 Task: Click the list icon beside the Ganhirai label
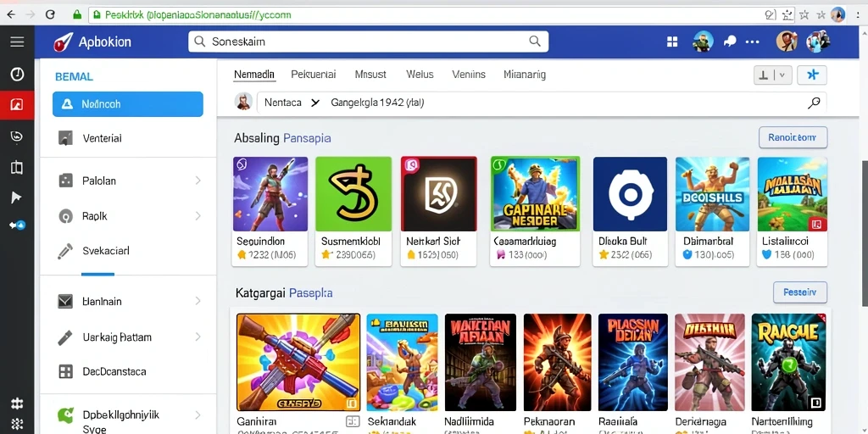353,421
